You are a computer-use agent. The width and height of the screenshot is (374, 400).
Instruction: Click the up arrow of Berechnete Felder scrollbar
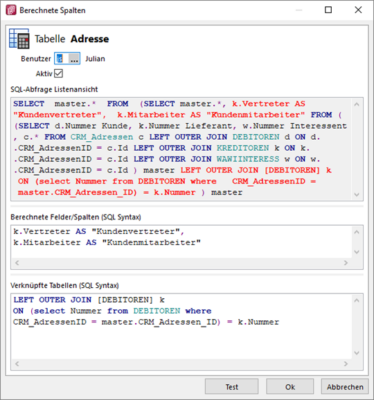pyautogui.click(x=356, y=232)
